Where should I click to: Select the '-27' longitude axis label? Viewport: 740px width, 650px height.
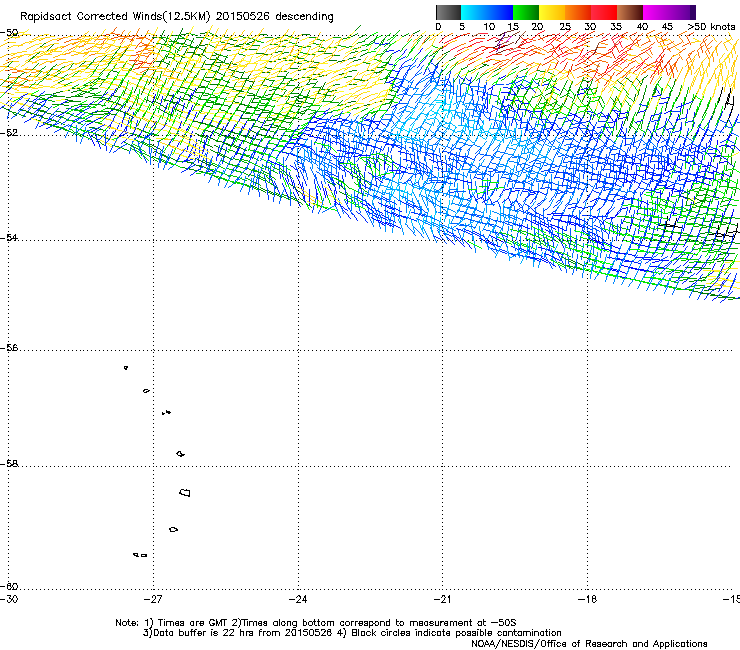click(x=153, y=599)
